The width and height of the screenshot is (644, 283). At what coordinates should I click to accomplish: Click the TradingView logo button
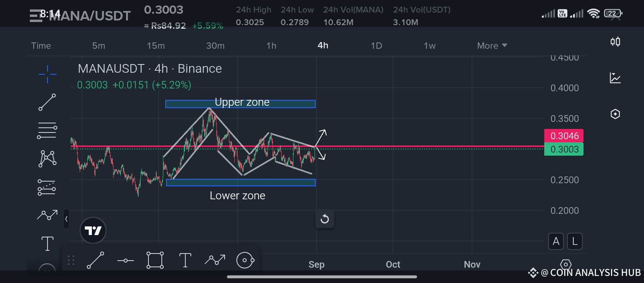click(x=93, y=230)
